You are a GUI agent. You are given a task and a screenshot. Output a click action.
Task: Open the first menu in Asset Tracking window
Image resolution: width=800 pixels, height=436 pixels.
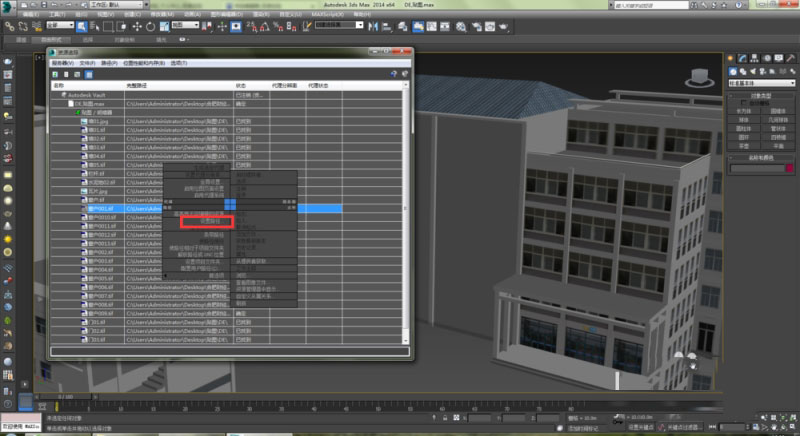(62, 63)
